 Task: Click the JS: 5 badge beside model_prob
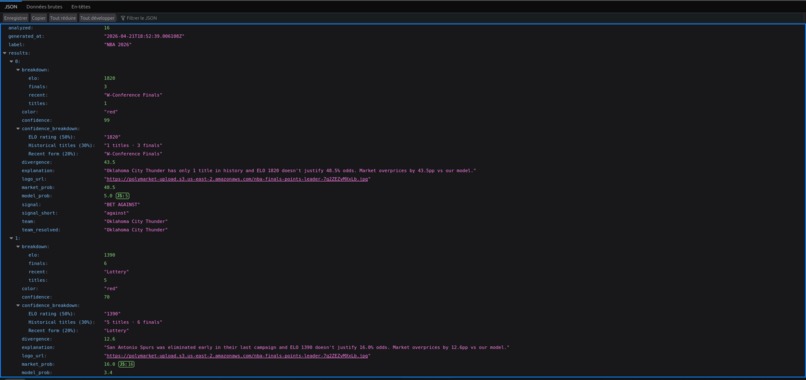pos(122,196)
